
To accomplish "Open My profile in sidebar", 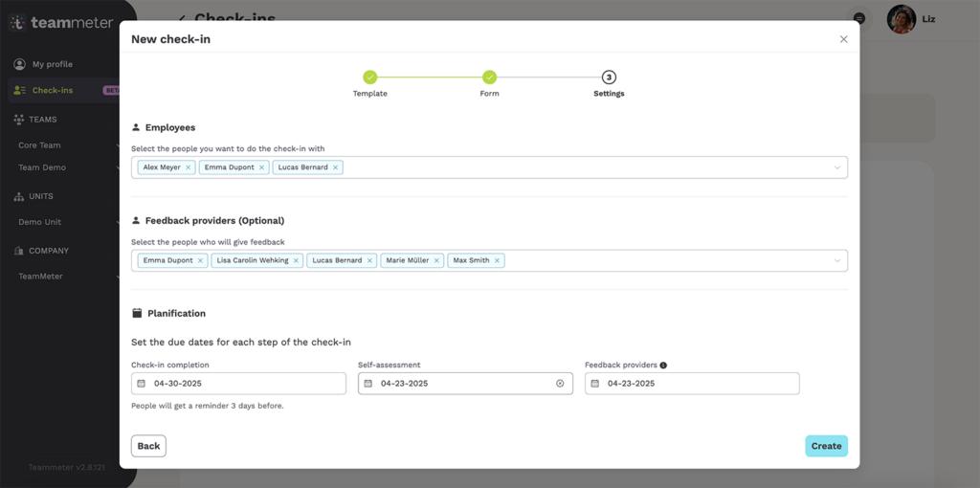I will (53, 64).
